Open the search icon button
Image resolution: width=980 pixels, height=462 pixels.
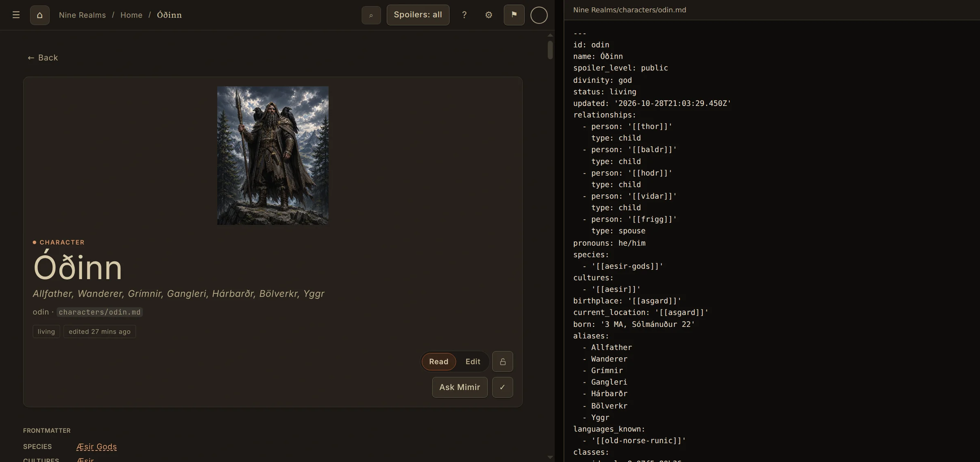[x=371, y=15]
